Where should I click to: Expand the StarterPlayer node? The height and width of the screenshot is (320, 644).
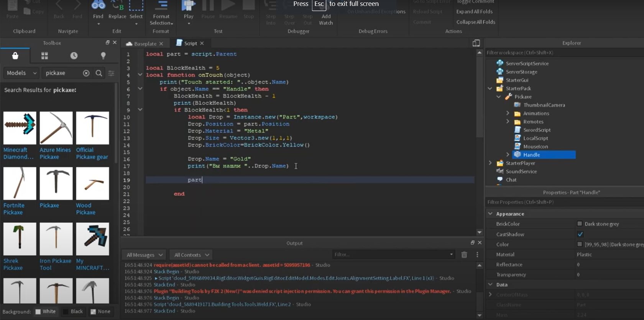pos(490,163)
